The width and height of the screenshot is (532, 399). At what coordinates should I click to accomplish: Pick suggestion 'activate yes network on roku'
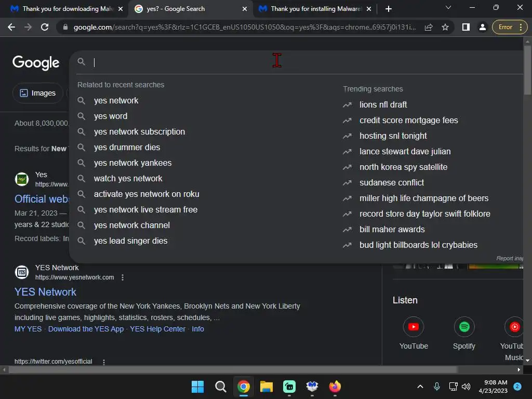pos(147,194)
